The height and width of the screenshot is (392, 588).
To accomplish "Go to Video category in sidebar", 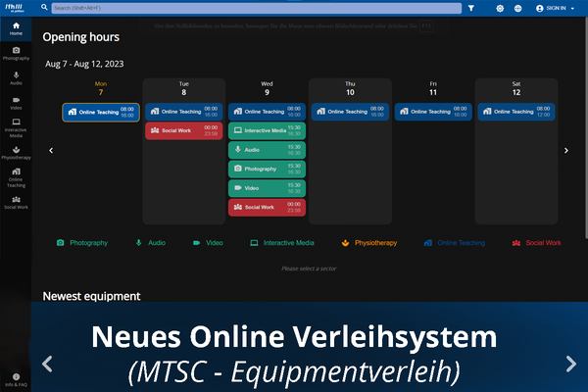I will pyautogui.click(x=16, y=102).
